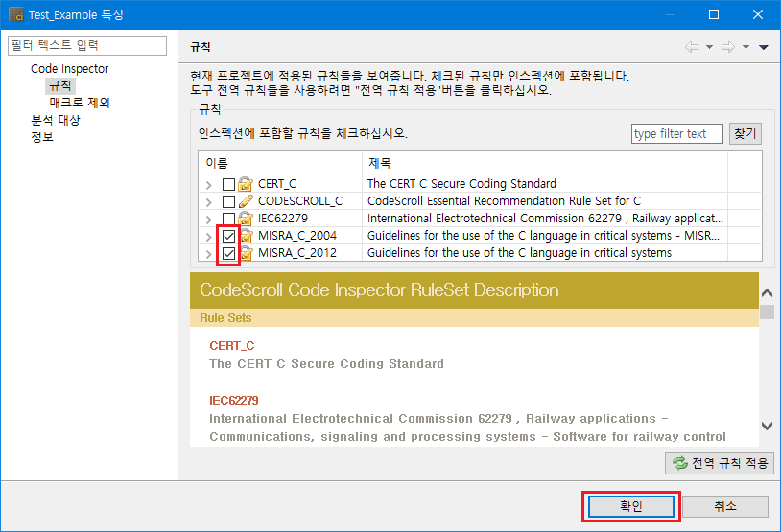Click the Test_Example title bar app icon
This screenshot has width=781, height=532.
(x=16, y=14)
